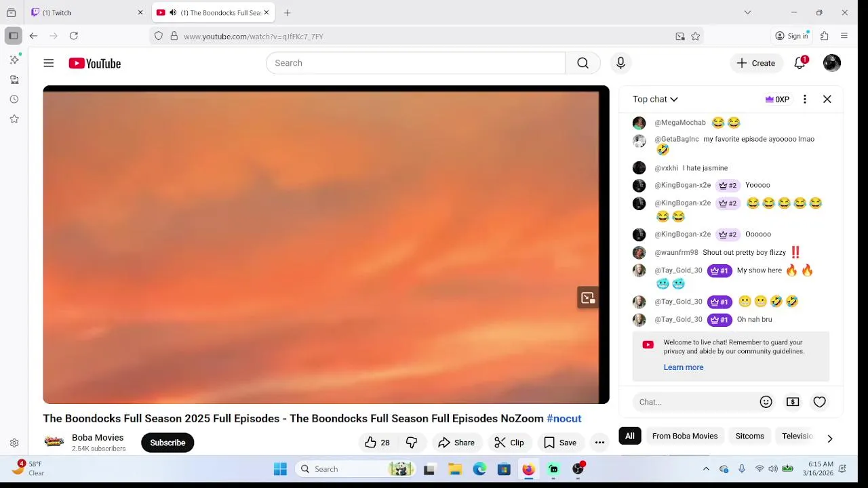Screen dimensions: 868x488
Task: Go back in browser history
Action: (33, 36)
